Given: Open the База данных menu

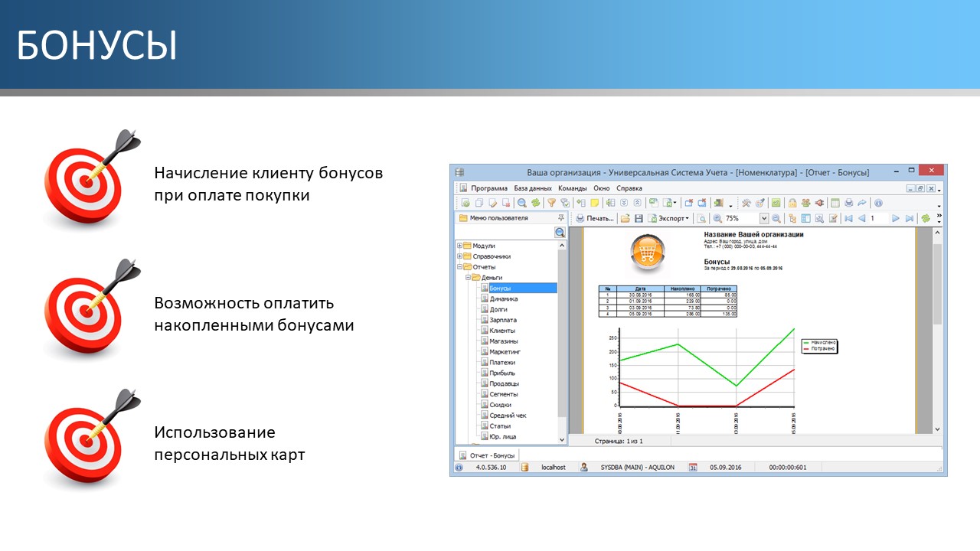Looking at the screenshot, I should 533,188.
